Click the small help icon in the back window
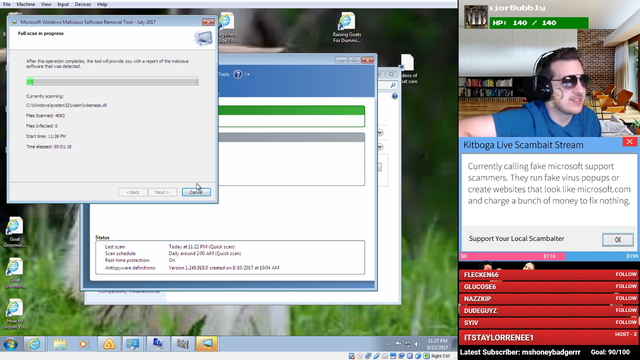The height and width of the screenshot is (360, 640). point(395,96)
